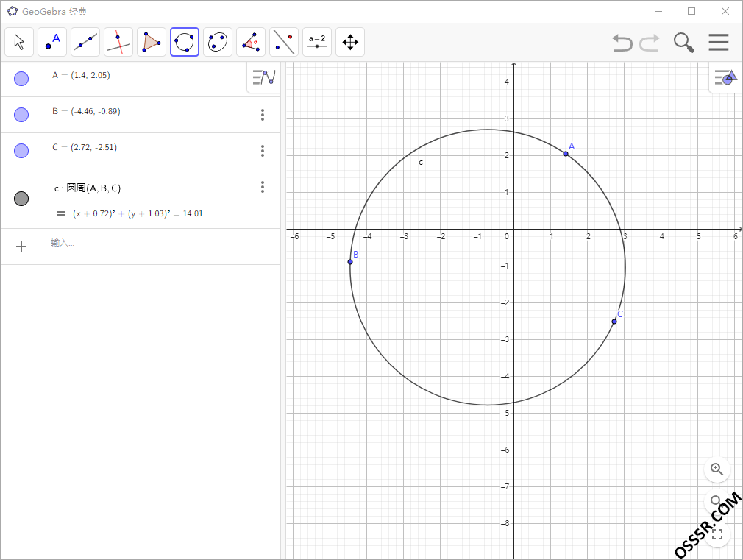Zoom out the graphics view
Viewport: 743px width, 560px height.
point(716,500)
